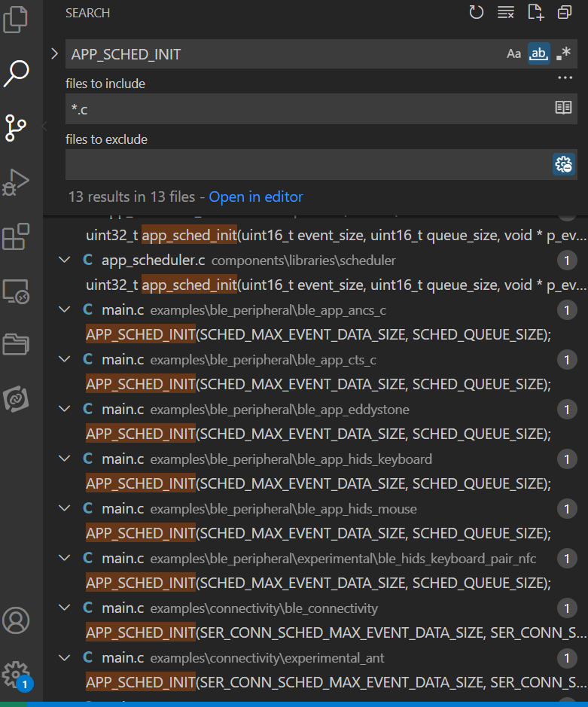Open main.c under ble_app_cts_c
588x707 pixels.
[x=123, y=359]
